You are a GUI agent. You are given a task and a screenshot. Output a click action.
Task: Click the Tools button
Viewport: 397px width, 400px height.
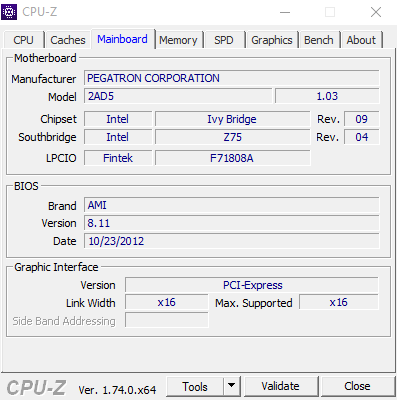click(195, 387)
